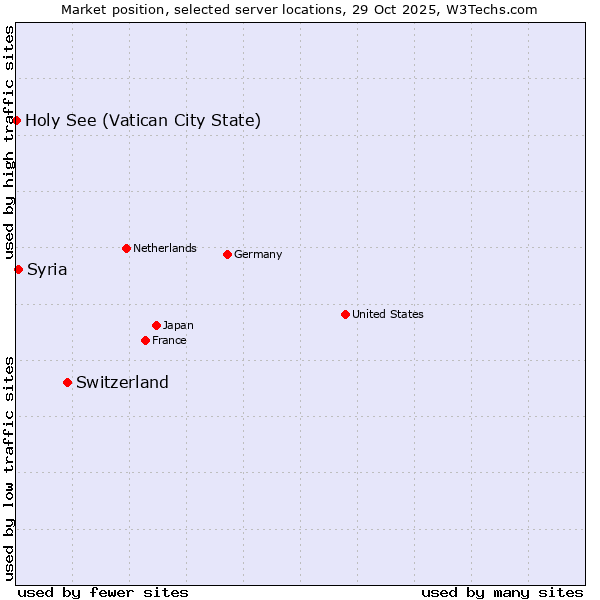The width and height of the screenshot is (600, 600).
Task: Click the United States text label
Action: tap(387, 315)
